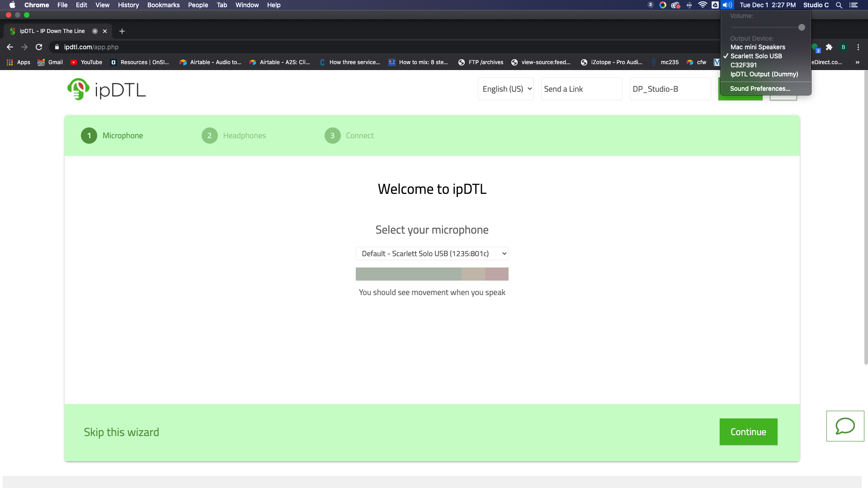Open the English (US) language dropdown
Viewport: 868px width, 488px height.
point(506,89)
